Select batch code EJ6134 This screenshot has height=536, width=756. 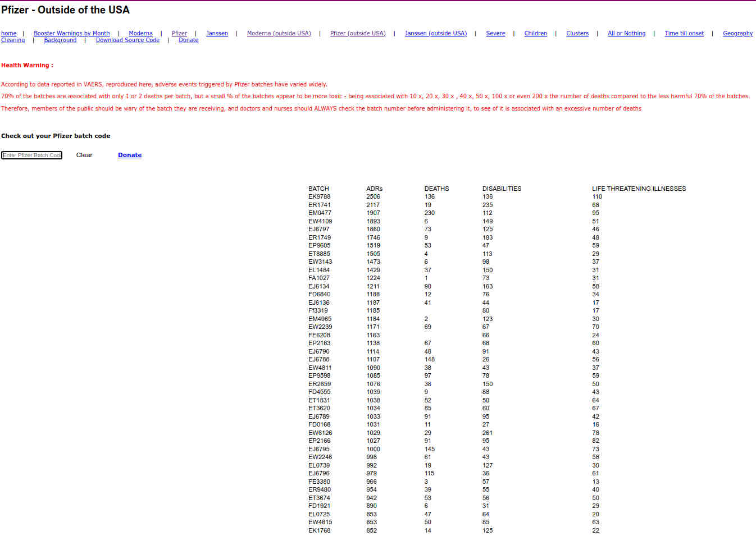[x=319, y=287]
